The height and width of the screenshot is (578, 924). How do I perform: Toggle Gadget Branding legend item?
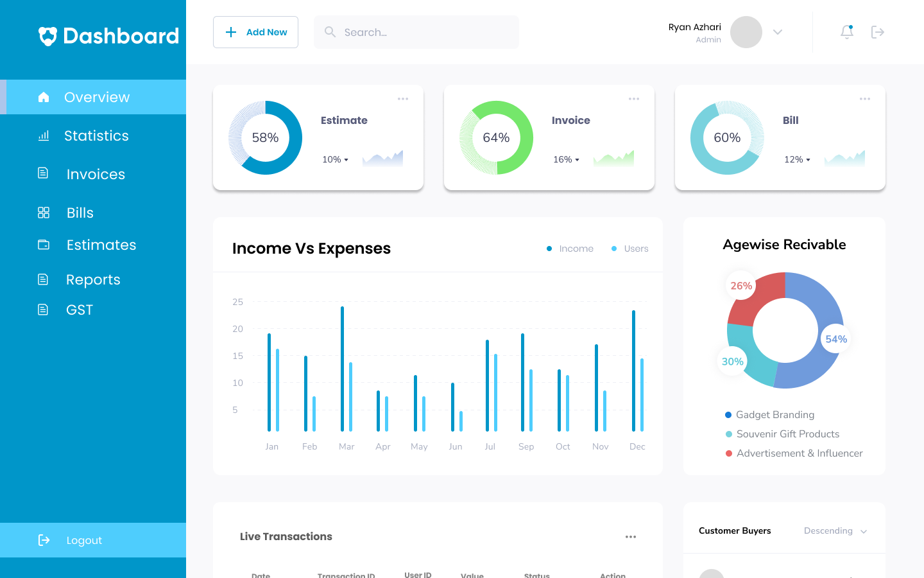(769, 415)
